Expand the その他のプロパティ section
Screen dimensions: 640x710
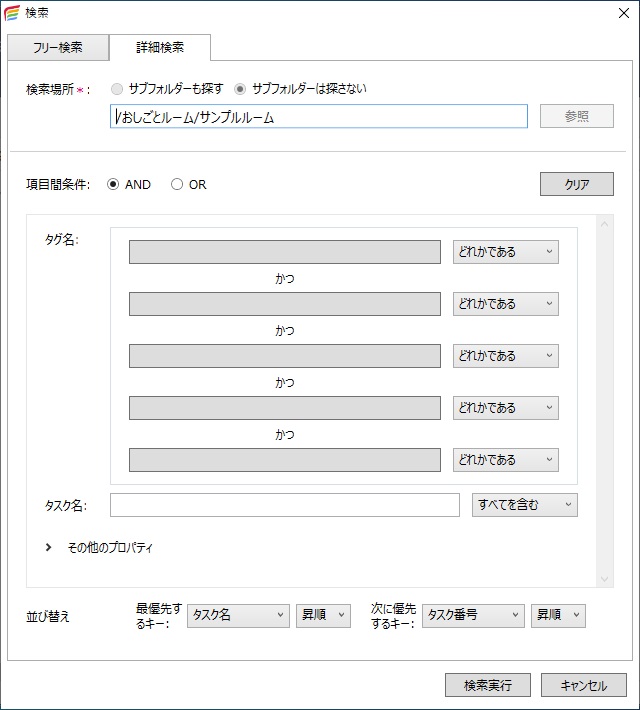(48, 548)
